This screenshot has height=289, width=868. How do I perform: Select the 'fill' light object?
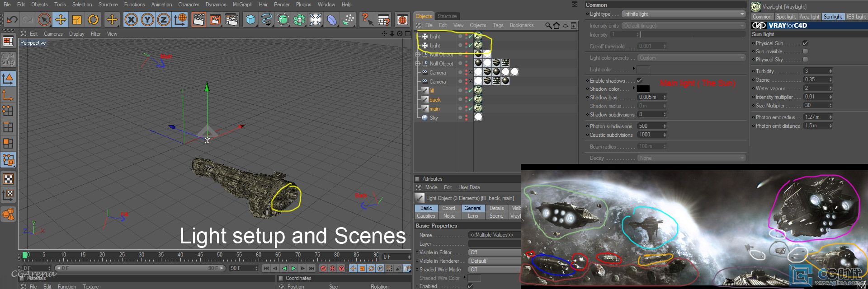[x=431, y=91]
